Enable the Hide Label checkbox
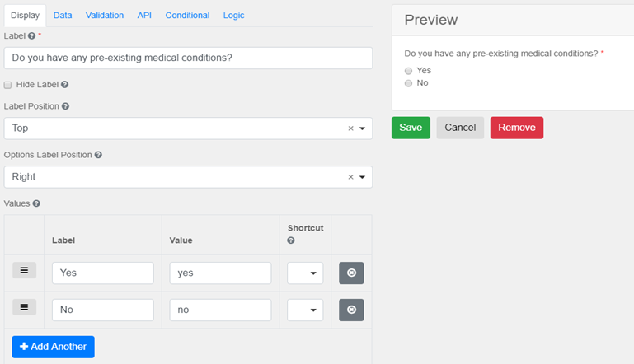The image size is (634, 364). pos(8,85)
